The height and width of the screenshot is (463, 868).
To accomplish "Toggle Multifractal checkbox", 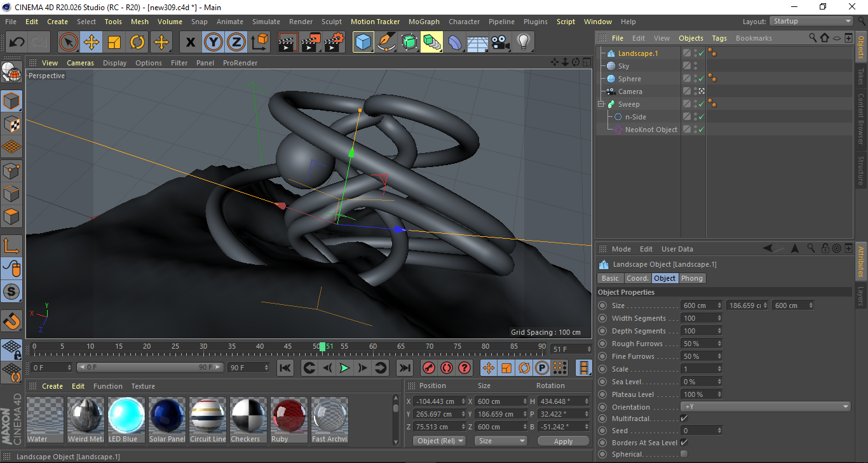I will click(684, 419).
